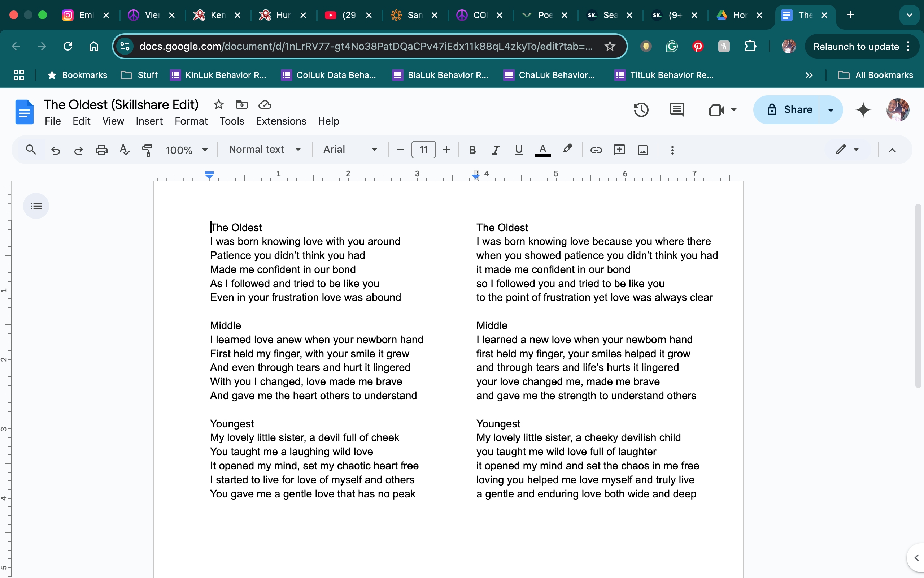Open the Arial font dropdown
This screenshot has width=924, height=578.
[350, 150]
